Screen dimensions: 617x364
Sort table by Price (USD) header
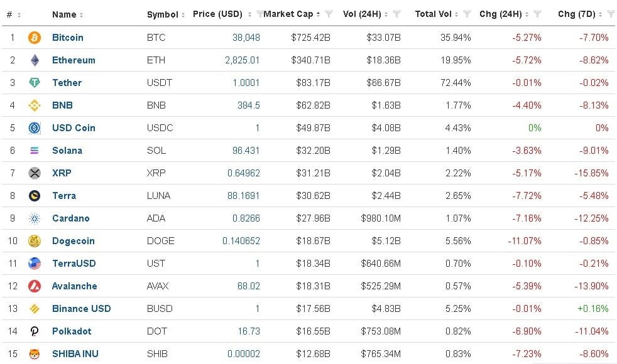(x=217, y=14)
